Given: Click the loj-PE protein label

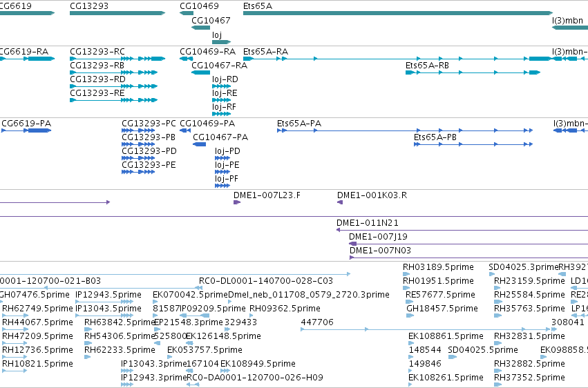Looking at the screenshot, I should [x=227, y=165].
